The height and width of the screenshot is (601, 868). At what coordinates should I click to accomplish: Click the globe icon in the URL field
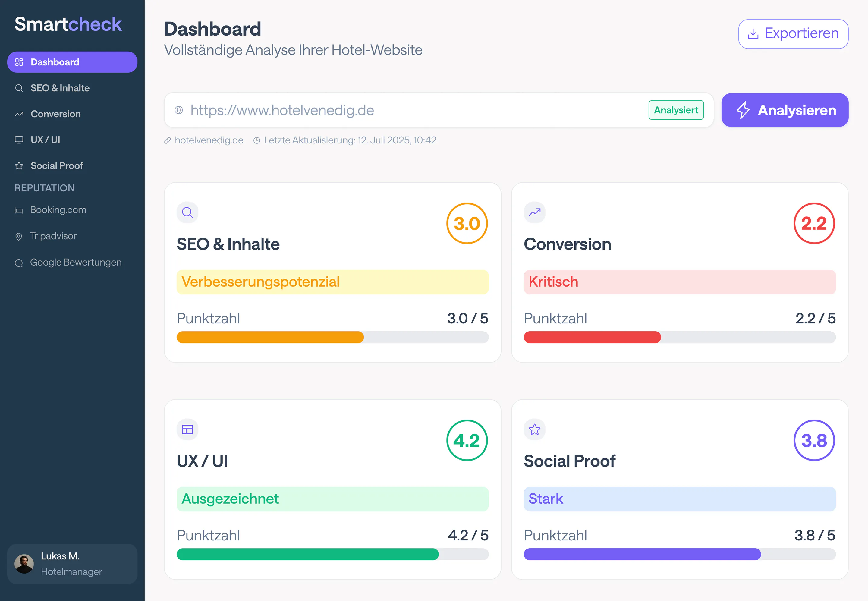pyautogui.click(x=179, y=110)
